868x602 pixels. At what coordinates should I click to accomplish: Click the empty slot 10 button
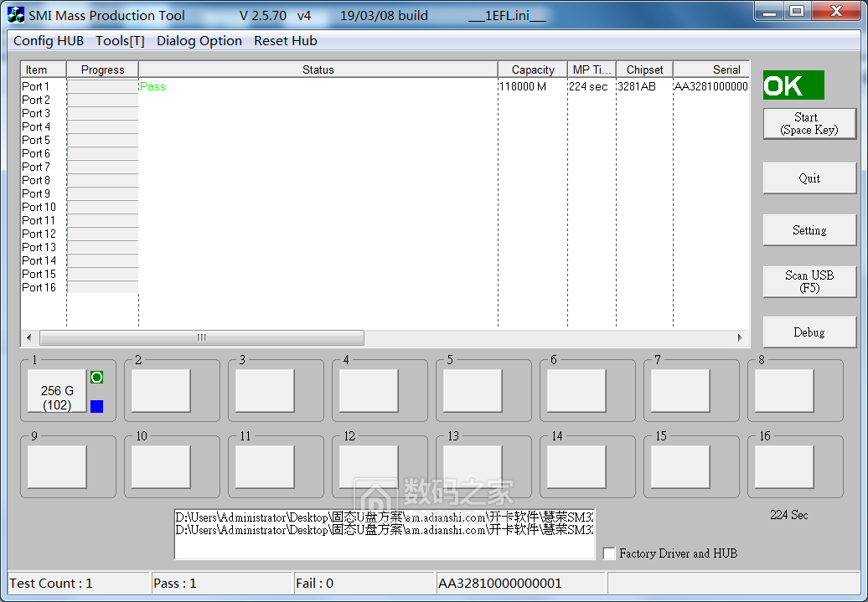pos(161,467)
